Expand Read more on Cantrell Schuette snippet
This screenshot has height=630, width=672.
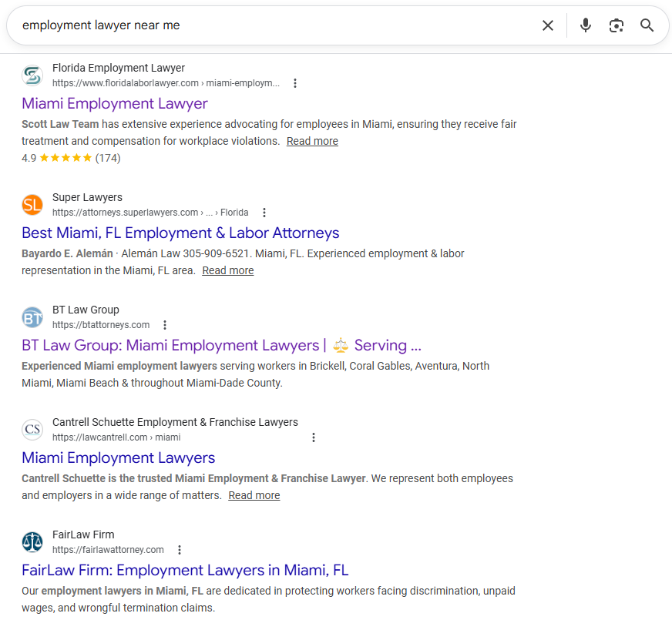click(254, 495)
